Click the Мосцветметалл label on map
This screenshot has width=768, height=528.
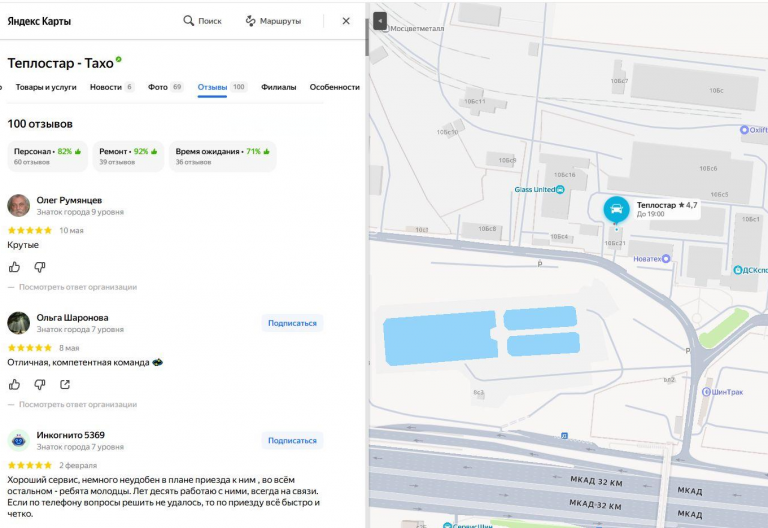pyautogui.click(x=417, y=28)
